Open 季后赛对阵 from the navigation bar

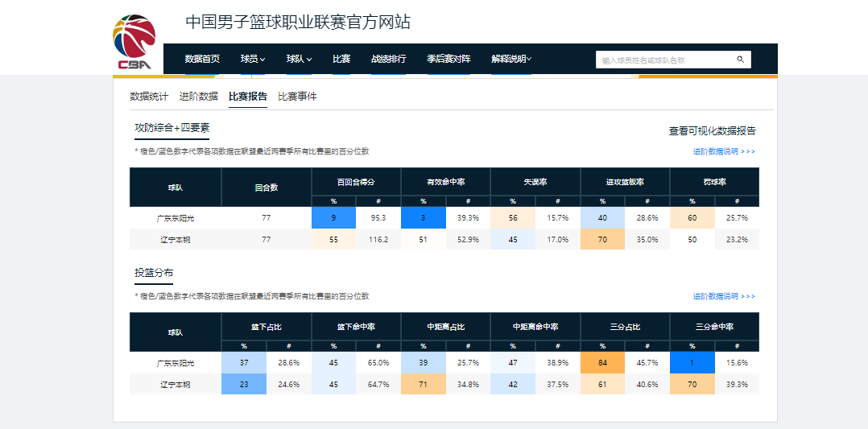point(448,59)
